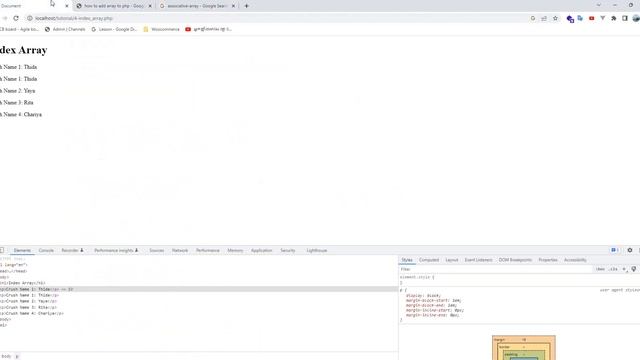Close the Document tab

click(67, 6)
